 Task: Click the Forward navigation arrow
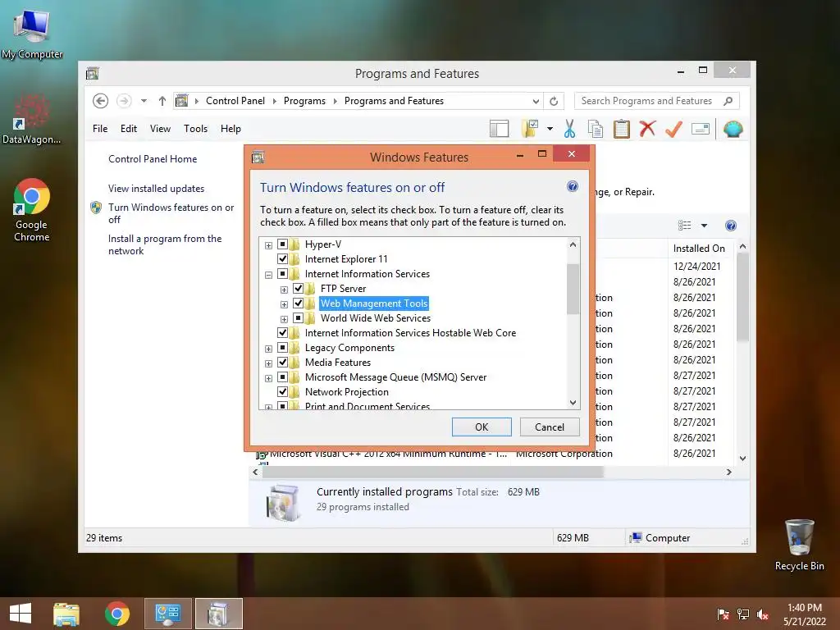tap(124, 101)
